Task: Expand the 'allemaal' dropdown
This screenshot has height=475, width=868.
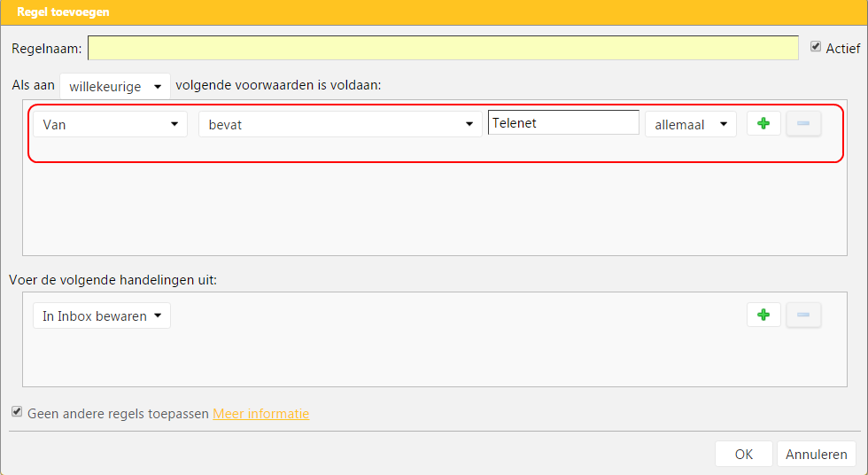Action: click(x=690, y=125)
